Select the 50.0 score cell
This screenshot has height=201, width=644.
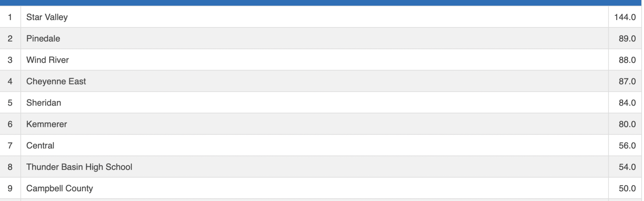[627, 189]
